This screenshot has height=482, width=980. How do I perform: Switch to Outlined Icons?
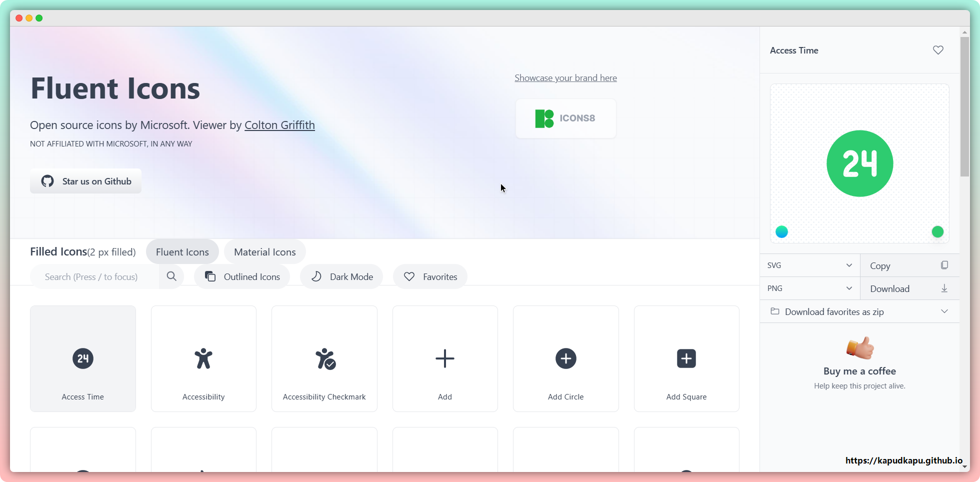point(242,276)
